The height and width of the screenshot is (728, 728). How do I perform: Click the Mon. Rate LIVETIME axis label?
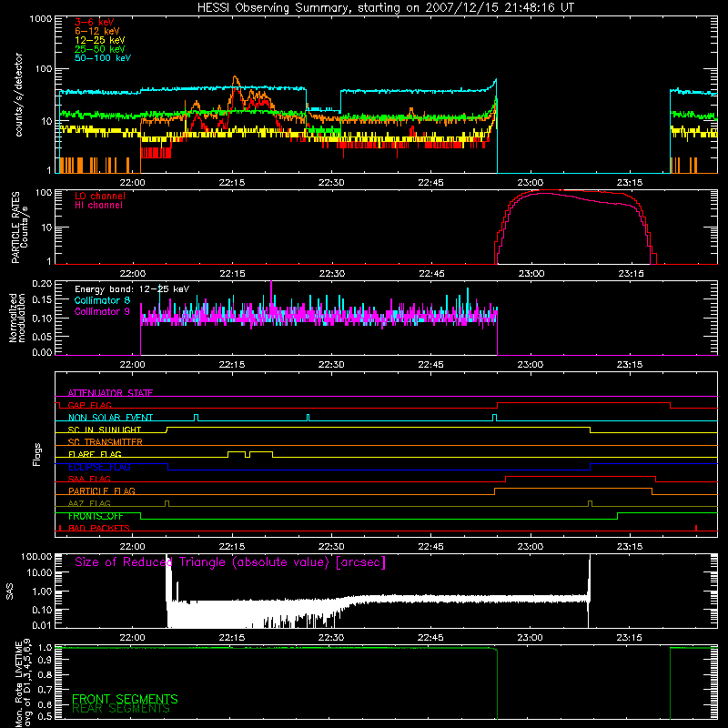[x=23, y=683]
